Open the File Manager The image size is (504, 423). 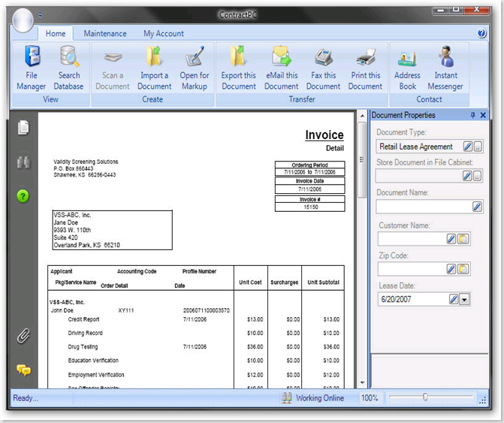pyautogui.click(x=31, y=68)
